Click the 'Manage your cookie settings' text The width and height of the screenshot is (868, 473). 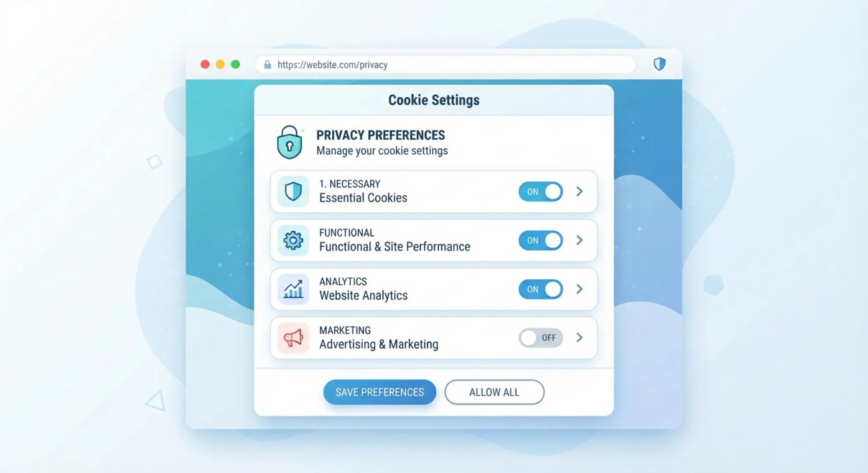382,151
